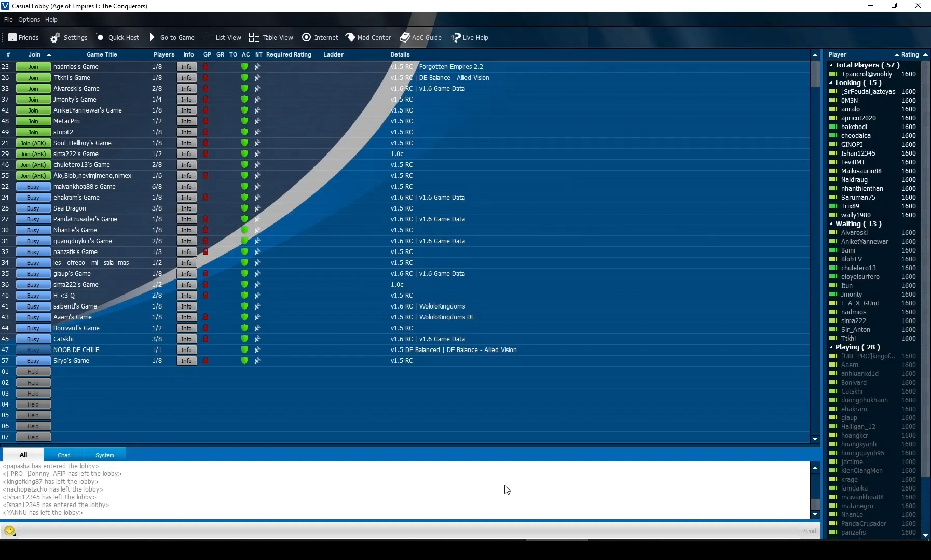The height and width of the screenshot is (560, 931).
Task: Click the Quick Host toolbar button
Action: pyautogui.click(x=118, y=37)
